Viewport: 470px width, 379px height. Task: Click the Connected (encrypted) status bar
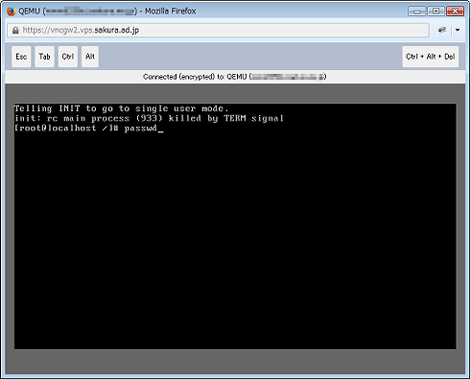coord(235,77)
